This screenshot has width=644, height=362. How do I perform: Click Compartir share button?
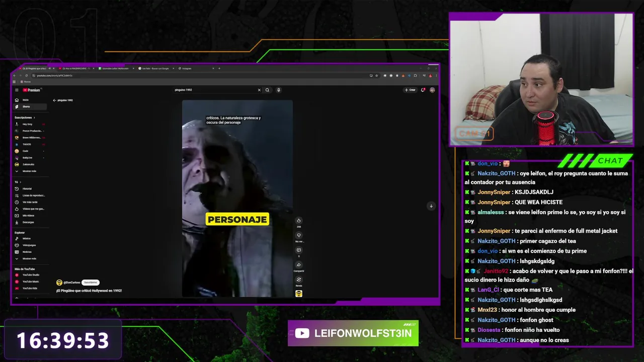299,265
